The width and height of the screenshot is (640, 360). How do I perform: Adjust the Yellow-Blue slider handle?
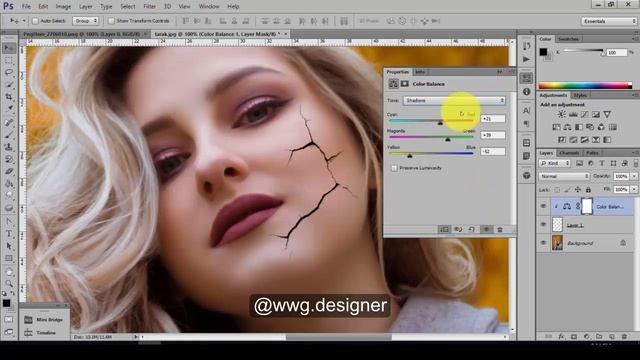(x=410, y=156)
